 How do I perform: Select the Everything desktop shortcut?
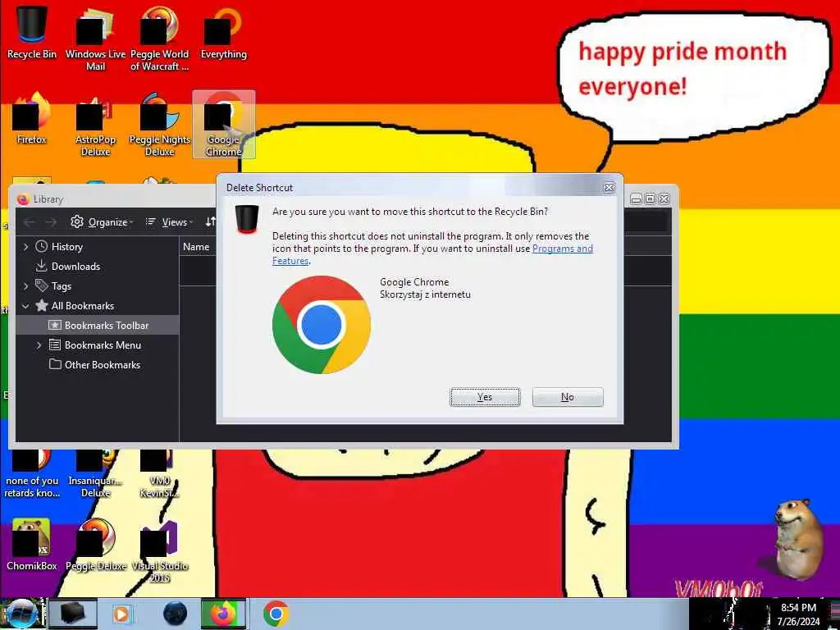point(223,32)
